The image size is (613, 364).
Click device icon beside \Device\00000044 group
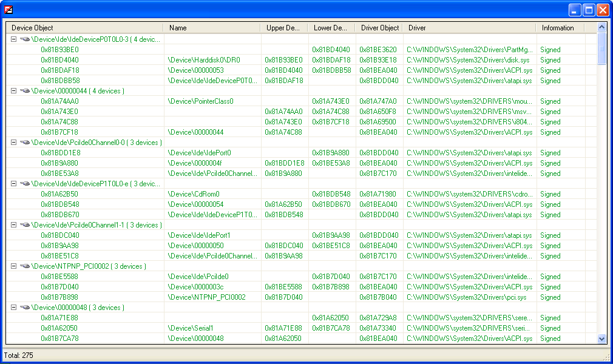pyautogui.click(x=25, y=91)
